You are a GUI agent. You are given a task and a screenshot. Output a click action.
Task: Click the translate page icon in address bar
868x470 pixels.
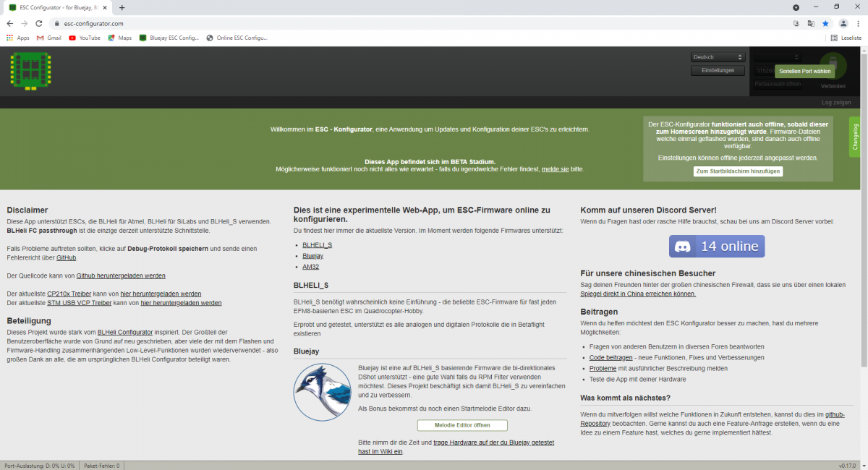[x=811, y=23]
